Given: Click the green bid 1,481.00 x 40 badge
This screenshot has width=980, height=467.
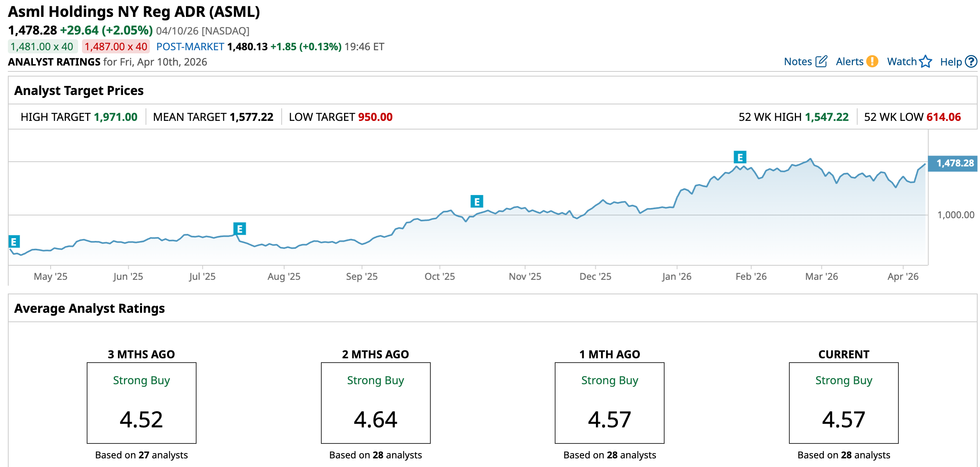Looking at the screenshot, I should [42, 47].
